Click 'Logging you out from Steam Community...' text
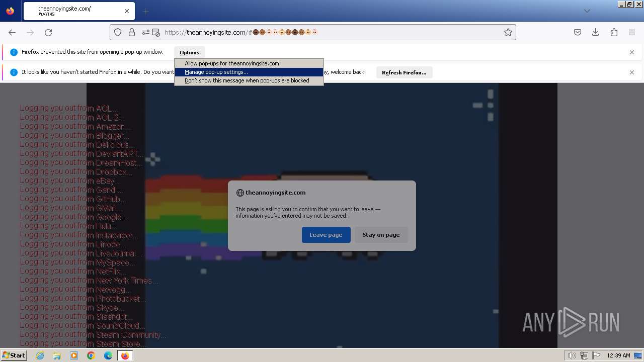 click(x=93, y=335)
